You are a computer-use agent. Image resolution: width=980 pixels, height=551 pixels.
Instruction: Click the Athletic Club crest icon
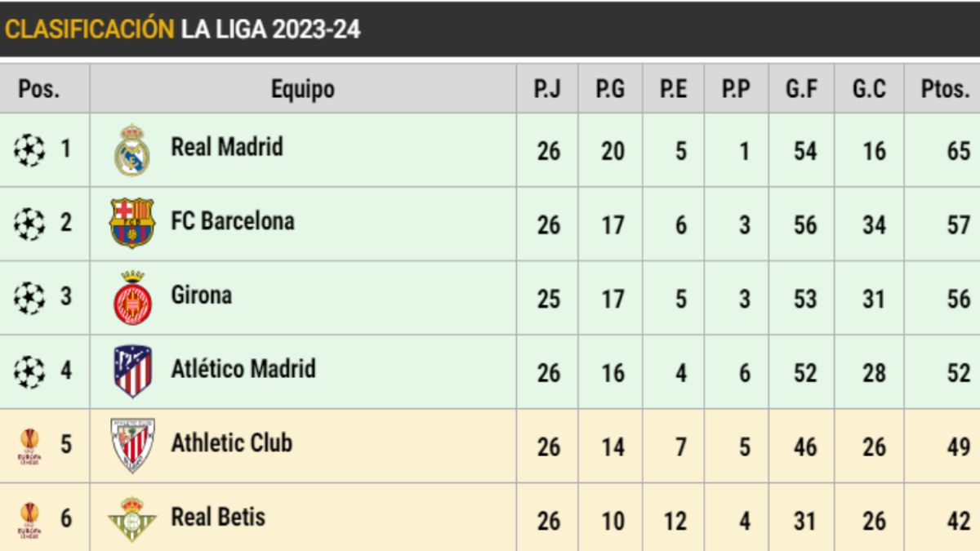click(x=132, y=445)
